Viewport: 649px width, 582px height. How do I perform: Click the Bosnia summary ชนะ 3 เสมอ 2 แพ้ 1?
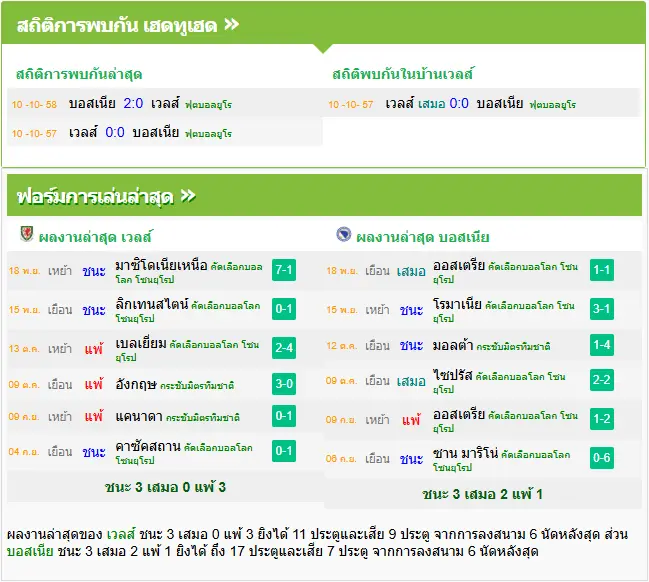[482, 494]
